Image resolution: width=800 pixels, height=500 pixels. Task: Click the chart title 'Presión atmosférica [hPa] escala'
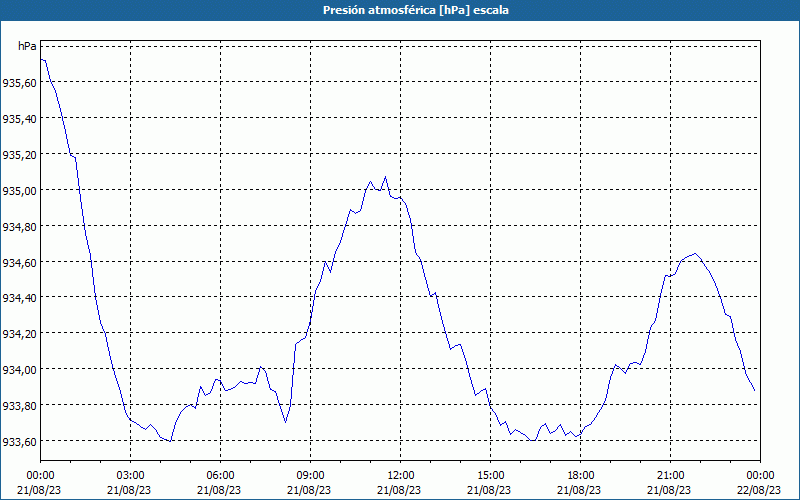(415, 10)
